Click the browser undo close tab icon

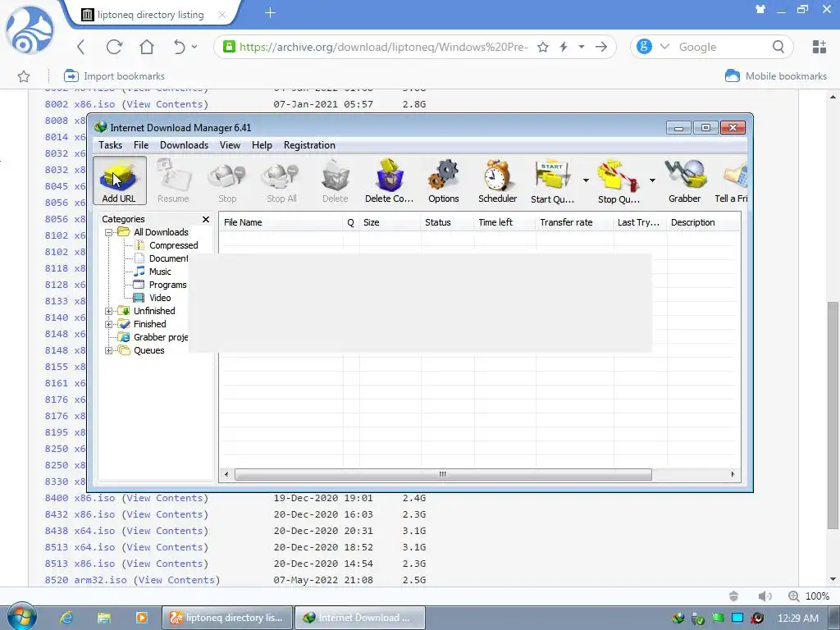pyautogui.click(x=180, y=47)
